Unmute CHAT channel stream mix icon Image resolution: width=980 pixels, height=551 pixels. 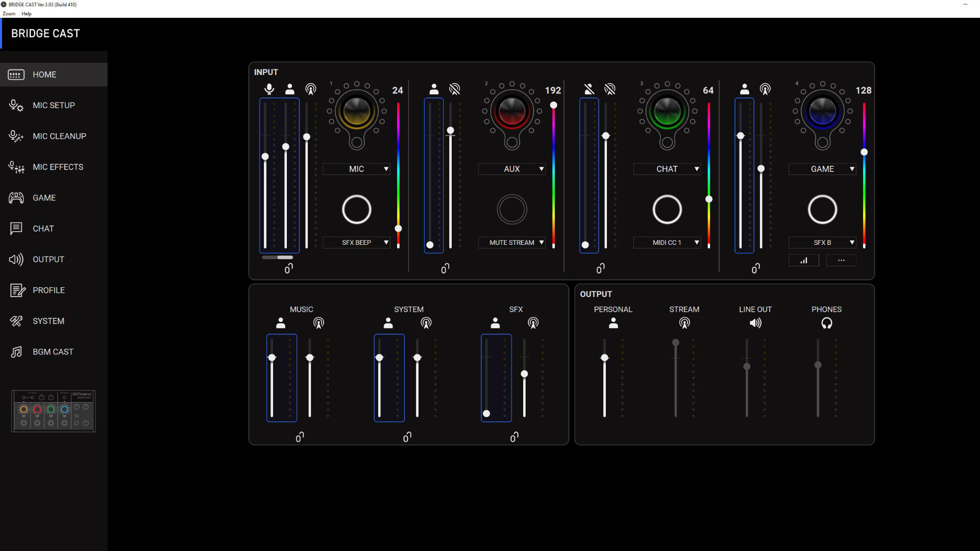pyautogui.click(x=609, y=89)
